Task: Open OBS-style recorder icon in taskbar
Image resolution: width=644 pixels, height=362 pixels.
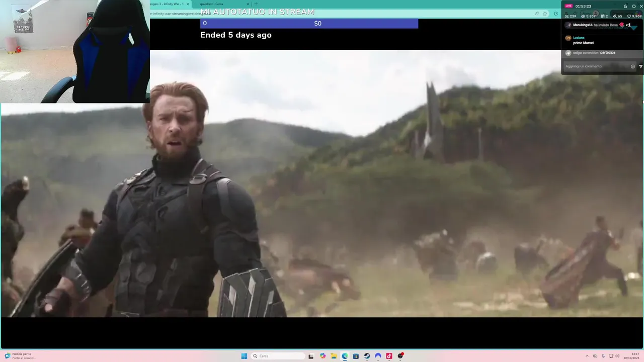Action: pyautogui.click(x=400, y=356)
